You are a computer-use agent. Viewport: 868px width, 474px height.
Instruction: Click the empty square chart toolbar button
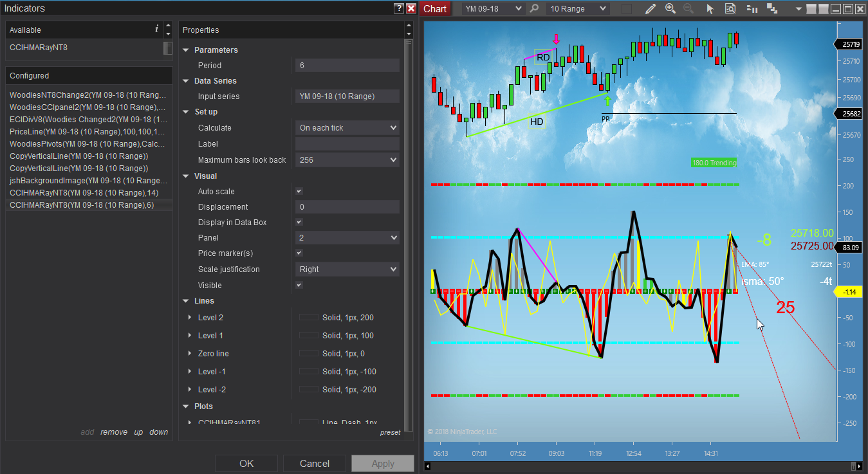coord(626,8)
